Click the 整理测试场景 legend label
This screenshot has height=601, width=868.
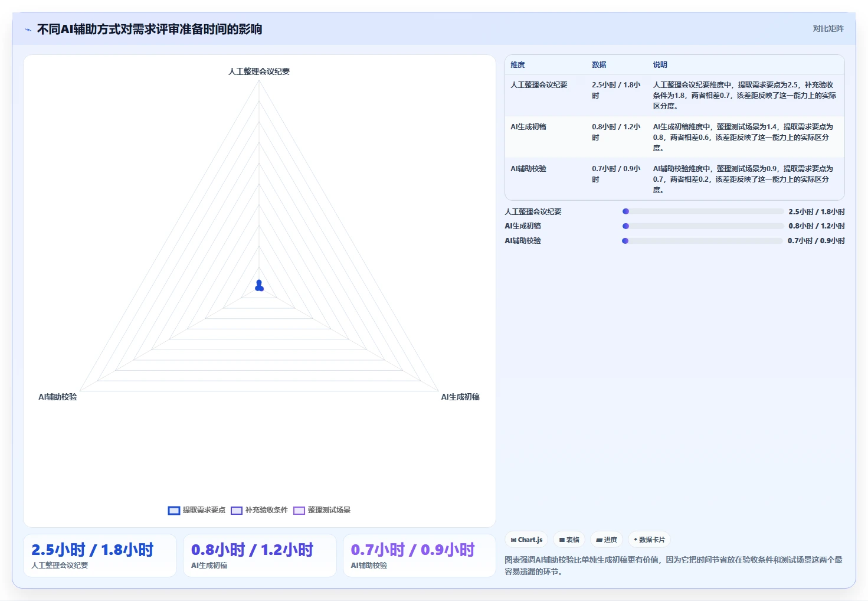(329, 510)
